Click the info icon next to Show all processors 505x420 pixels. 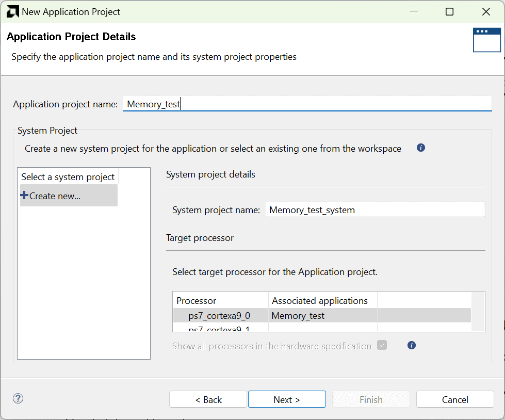click(411, 346)
